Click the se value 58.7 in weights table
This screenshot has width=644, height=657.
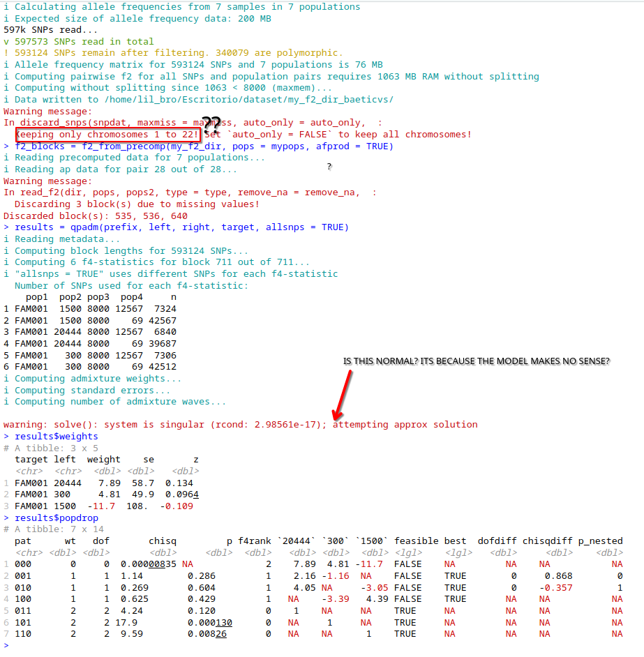pos(143,483)
